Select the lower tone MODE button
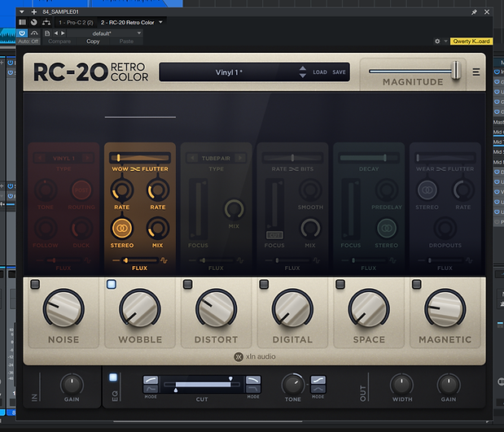The width and height of the screenshot is (504, 432). click(x=318, y=389)
